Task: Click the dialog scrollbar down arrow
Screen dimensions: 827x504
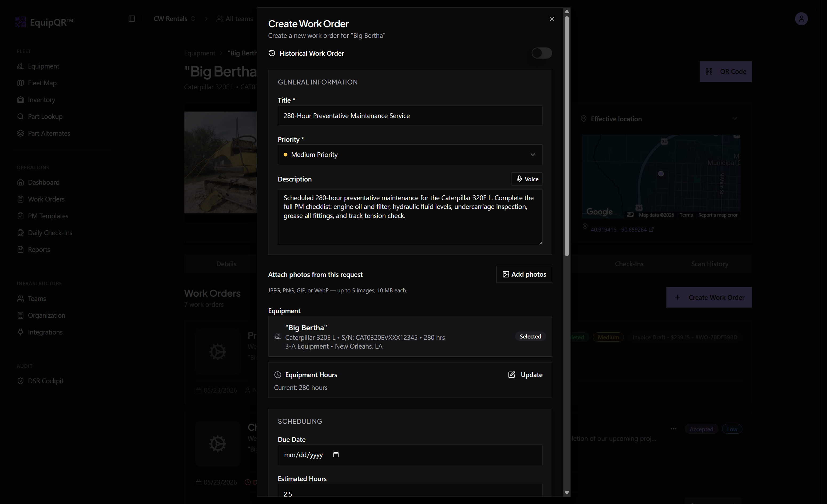Action: click(567, 493)
